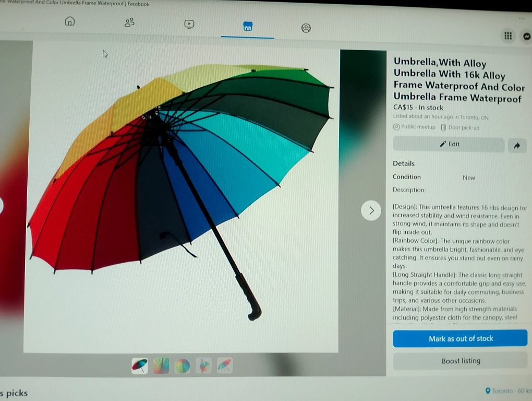The height and width of the screenshot is (401, 532).
Task: Go to the Video (Watch) icon
Action: pyautogui.click(x=189, y=23)
